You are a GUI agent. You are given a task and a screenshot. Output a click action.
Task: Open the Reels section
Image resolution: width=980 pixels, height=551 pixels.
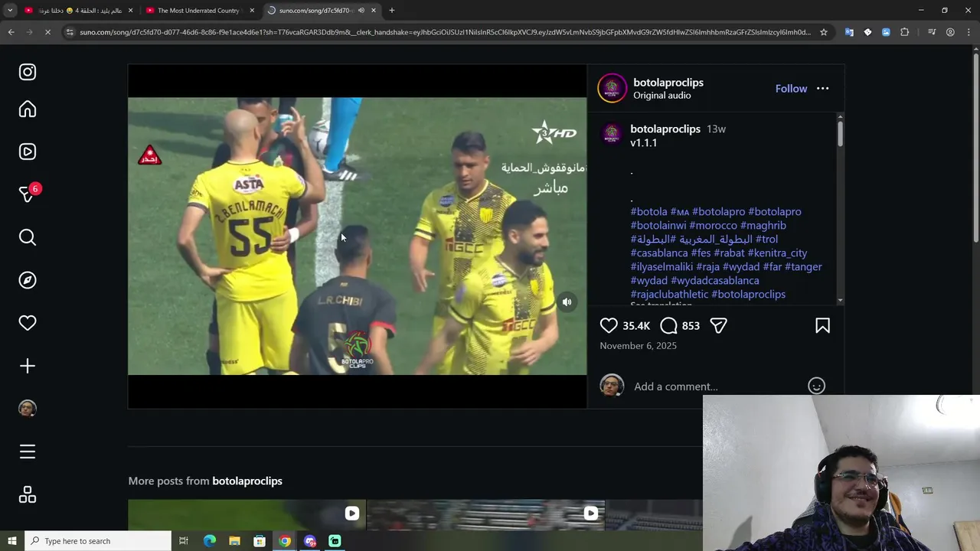tap(28, 152)
